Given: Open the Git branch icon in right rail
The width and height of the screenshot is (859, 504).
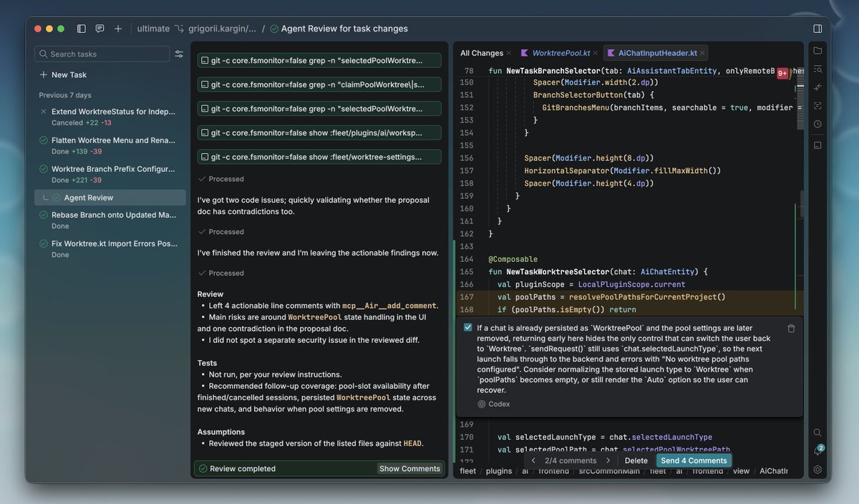Looking at the screenshot, I should coord(817,87).
